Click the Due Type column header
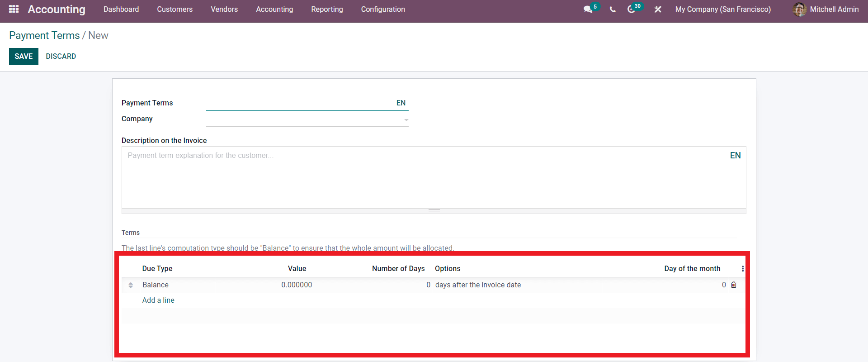Image resolution: width=868 pixels, height=362 pixels. (x=157, y=268)
